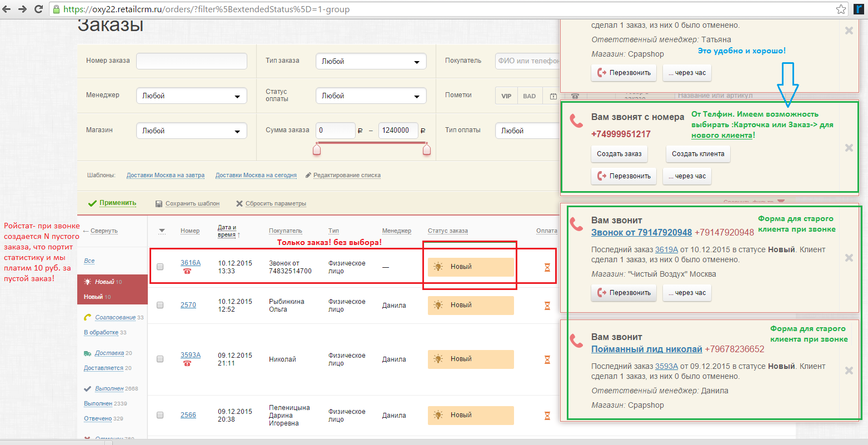The width and height of the screenshot is (868, 445).
Task: Click the Номер заказа input field
Action: 192,61
